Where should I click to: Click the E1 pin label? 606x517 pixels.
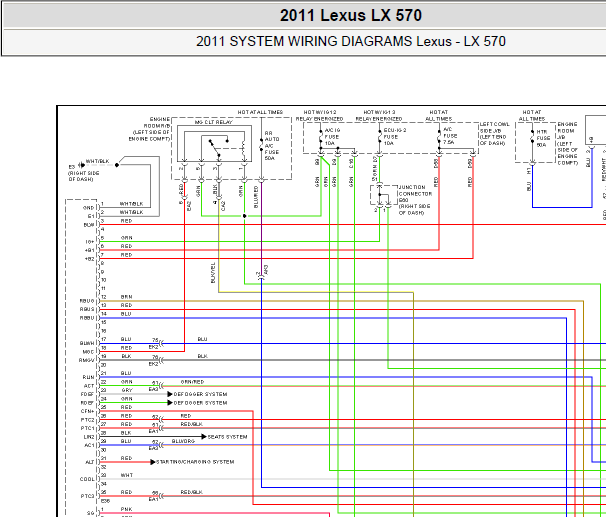pos(91,216)
